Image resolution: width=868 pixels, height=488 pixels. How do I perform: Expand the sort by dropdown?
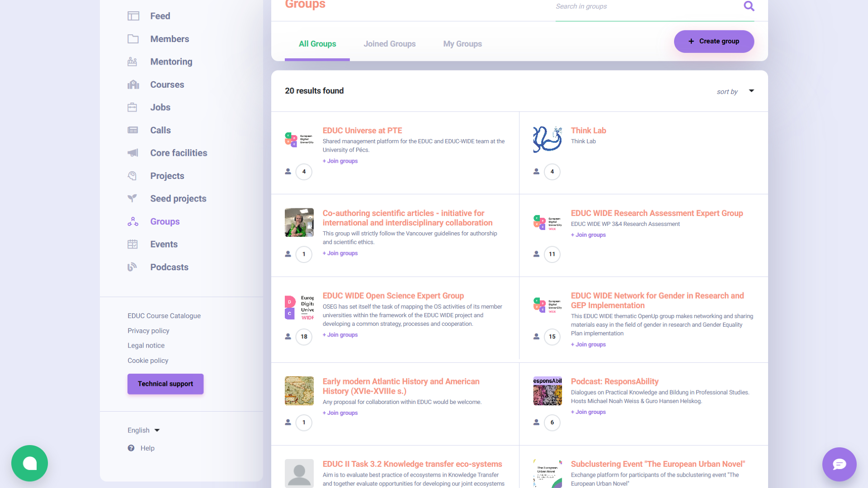click(751, 91)
